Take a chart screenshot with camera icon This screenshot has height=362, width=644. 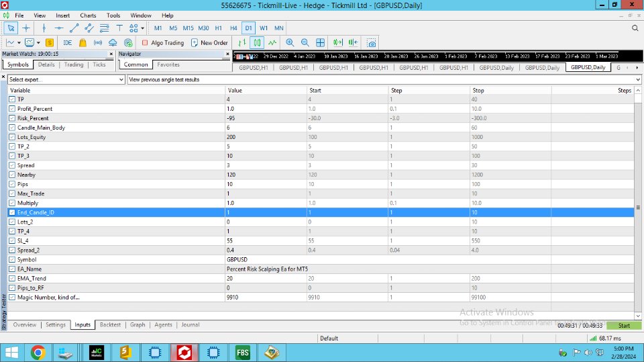371,43
